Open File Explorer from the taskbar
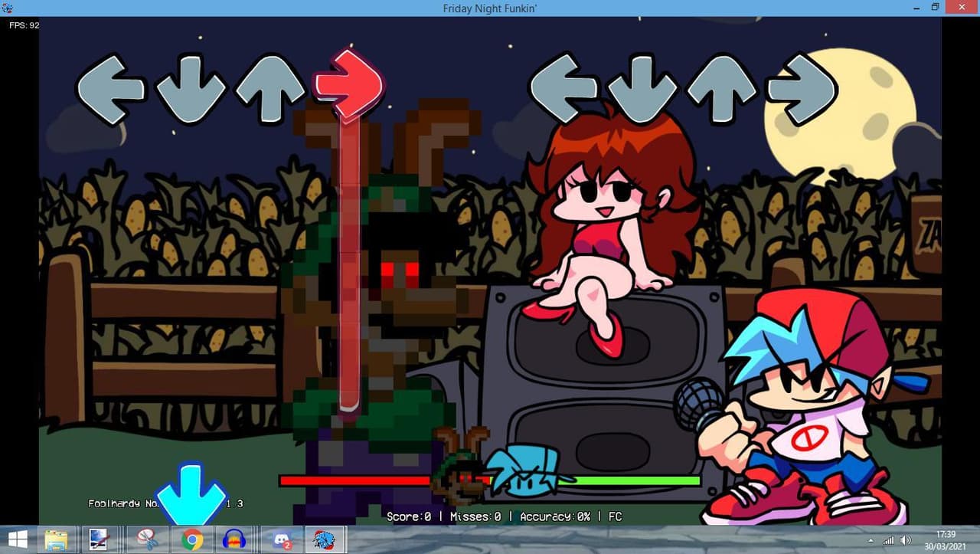This screenshot has width=980, height=554. (x=56, y=539)
